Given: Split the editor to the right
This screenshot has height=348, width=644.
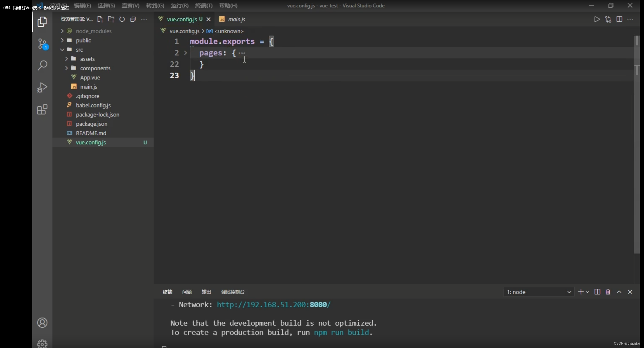Looking at the screenshot, I should 619,19.
